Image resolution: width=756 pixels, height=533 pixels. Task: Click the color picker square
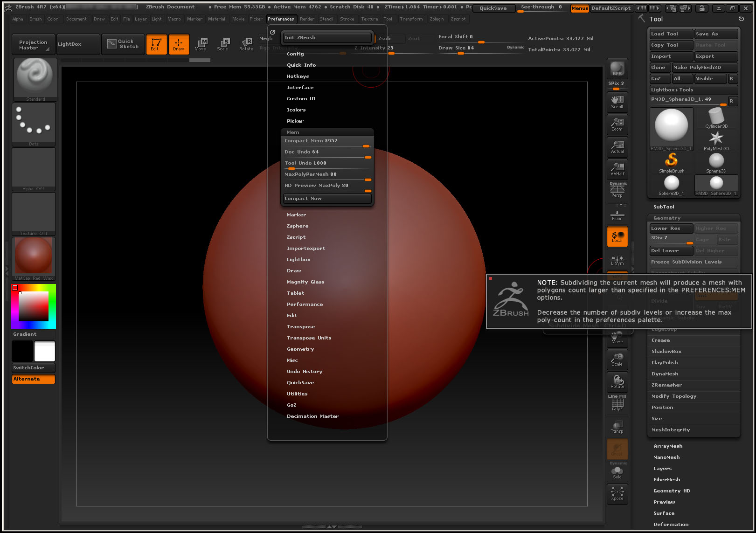point(33,306)
